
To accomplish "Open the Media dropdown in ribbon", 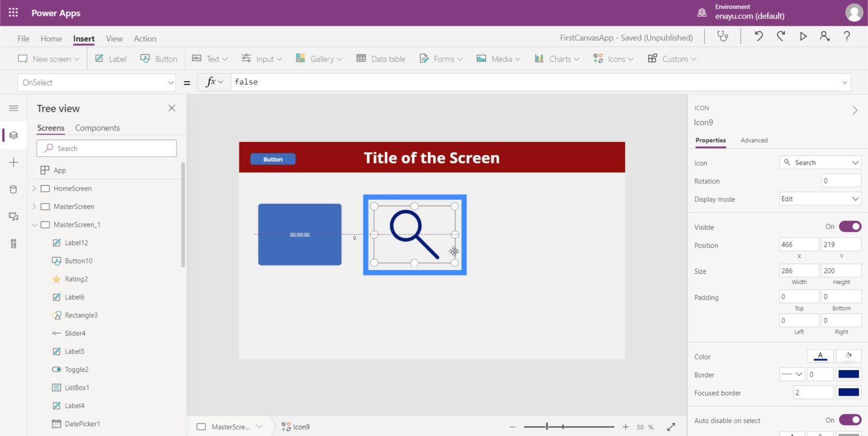I will pos(499,59).
